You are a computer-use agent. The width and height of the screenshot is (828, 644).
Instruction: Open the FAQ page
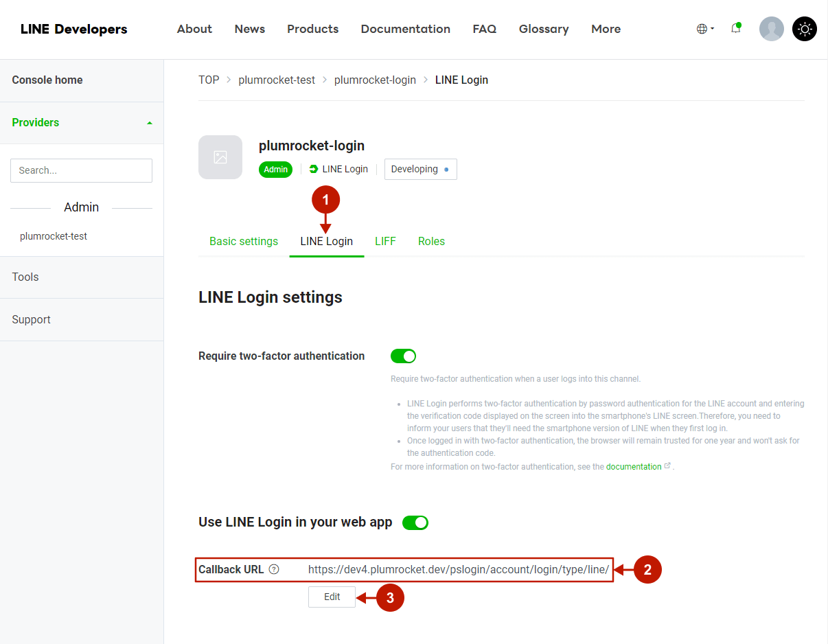tap(485, 29)
